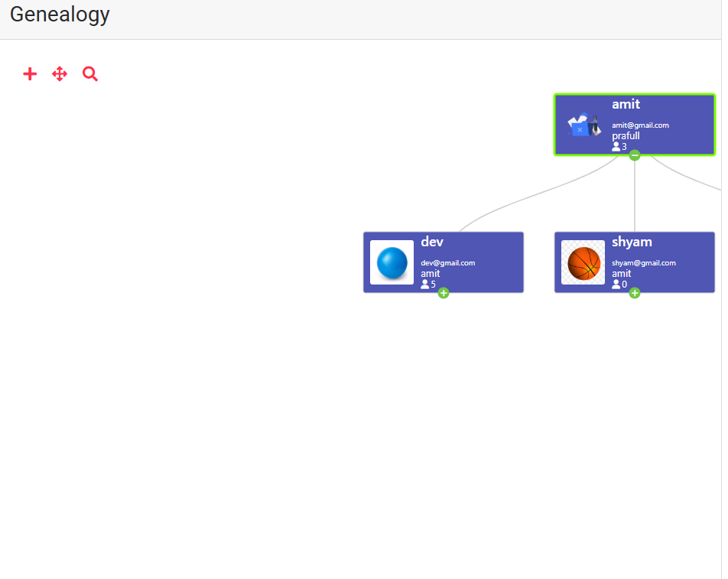Expand dev's children with green plus
This screenshot has width=728, height=579.
point(444,293)
